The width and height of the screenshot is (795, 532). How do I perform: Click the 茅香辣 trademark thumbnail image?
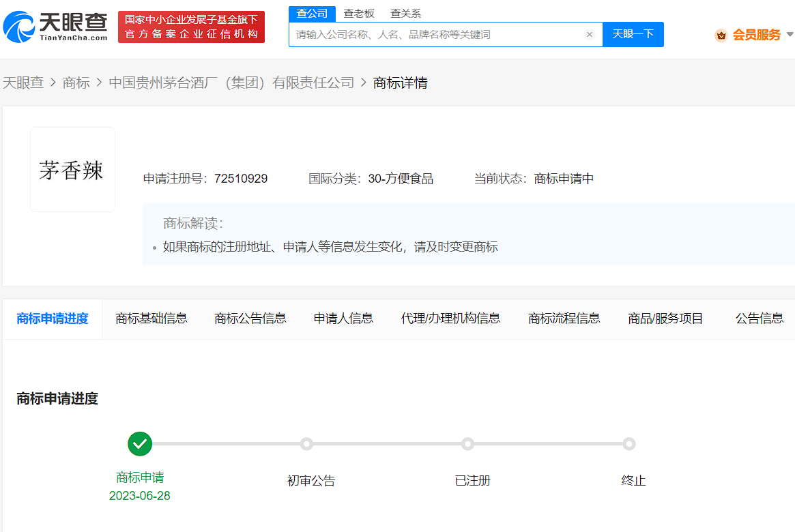[x=72, y=170]
